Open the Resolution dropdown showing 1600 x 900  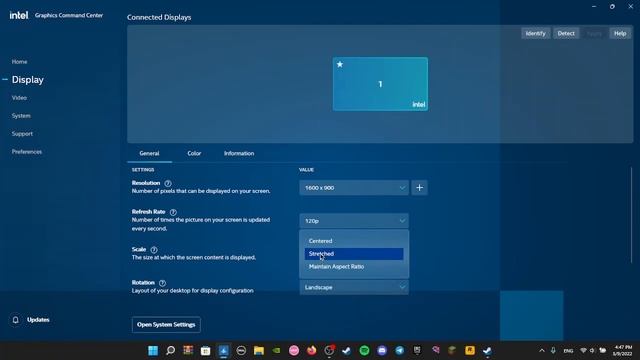[x=354, y=188]
